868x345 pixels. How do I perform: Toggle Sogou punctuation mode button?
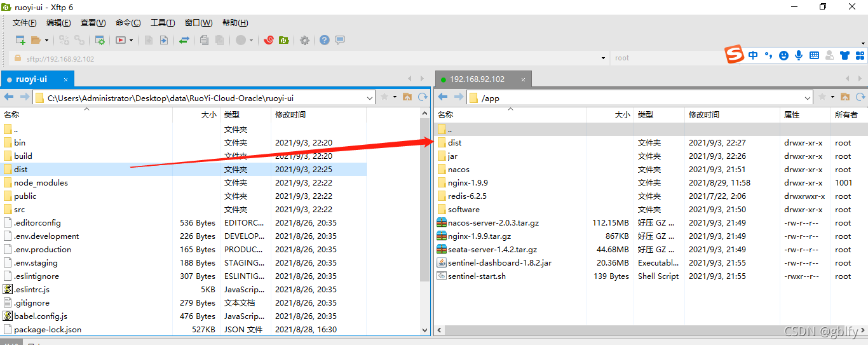click(x=768, y=55)
